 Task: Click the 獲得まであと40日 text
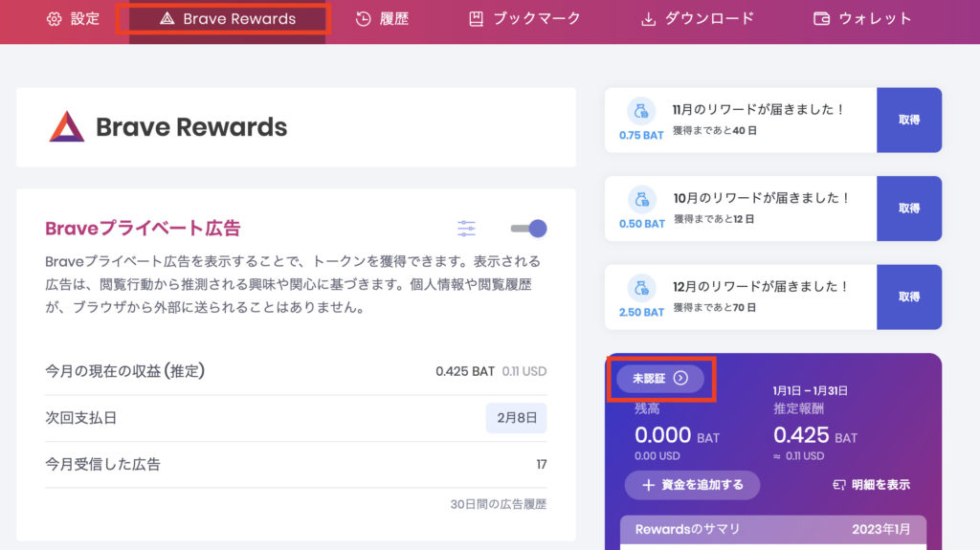tap(715, 131)
